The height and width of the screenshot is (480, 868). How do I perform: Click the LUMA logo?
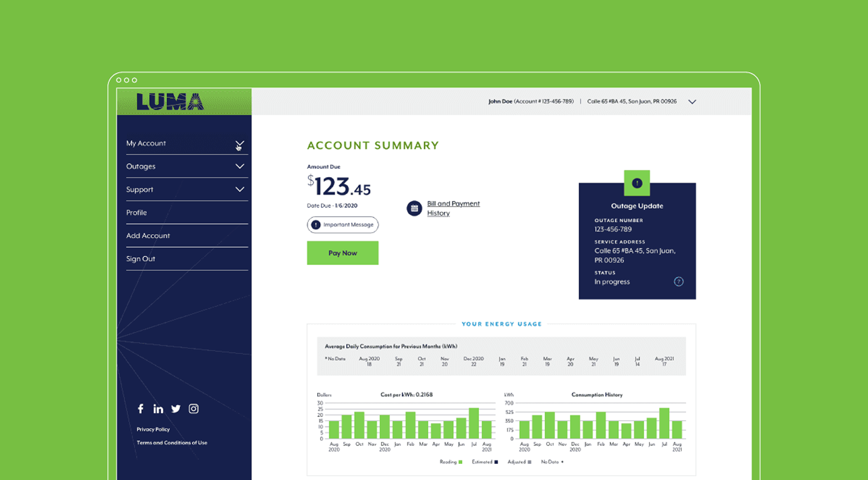point(170,102)
